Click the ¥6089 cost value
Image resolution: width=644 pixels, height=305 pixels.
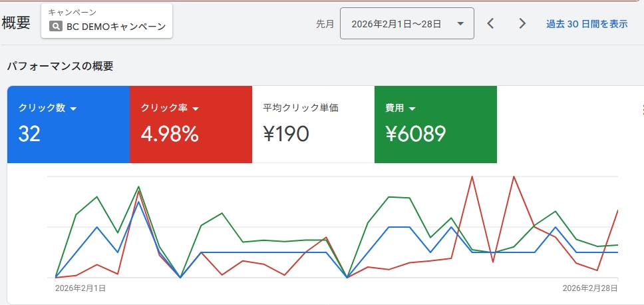(x=415, y=134)
